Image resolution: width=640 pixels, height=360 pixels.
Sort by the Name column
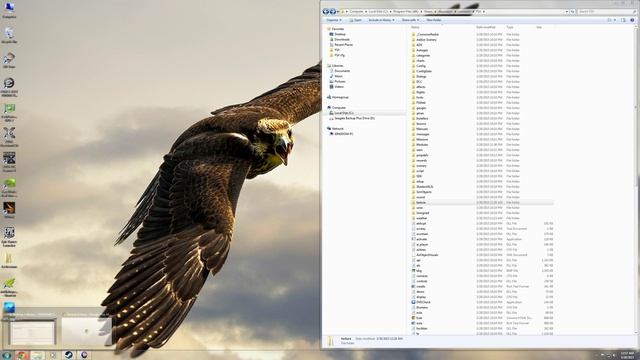[x=415, y=27]
